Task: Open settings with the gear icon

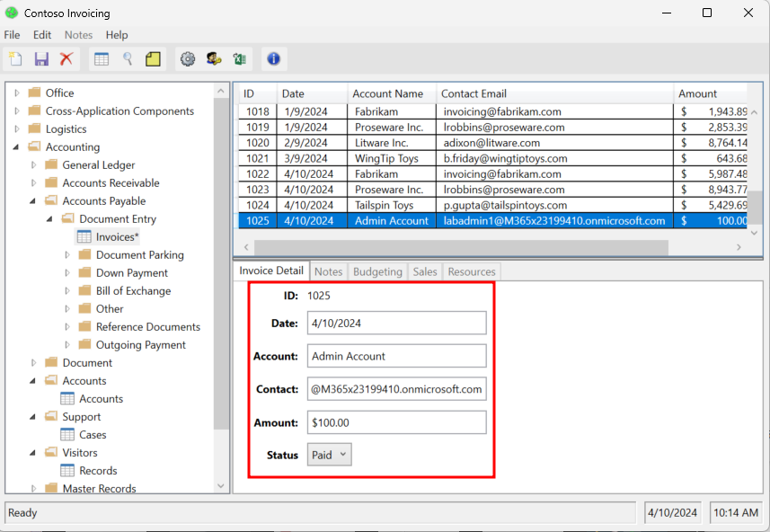Action: [x=188, y=59]
